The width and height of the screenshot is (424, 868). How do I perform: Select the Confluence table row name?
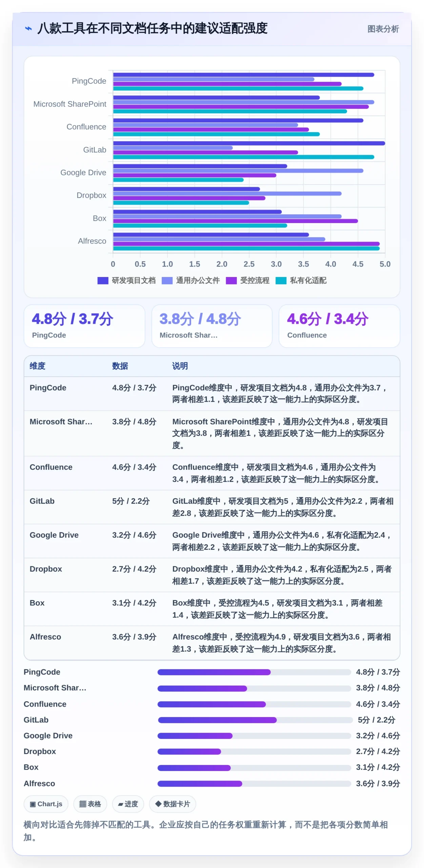click(51, 467)
